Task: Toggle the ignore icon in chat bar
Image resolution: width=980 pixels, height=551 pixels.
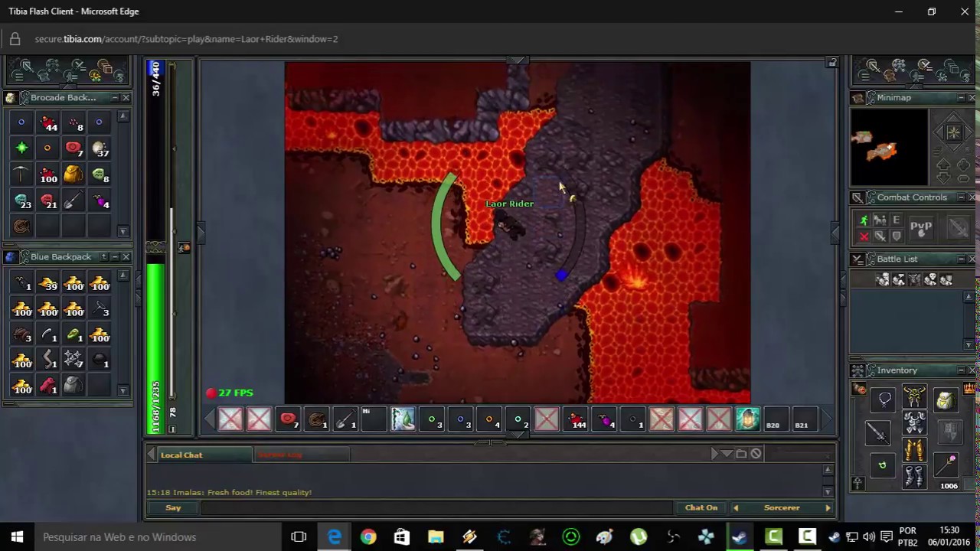Action: click(x=756, y=454)
